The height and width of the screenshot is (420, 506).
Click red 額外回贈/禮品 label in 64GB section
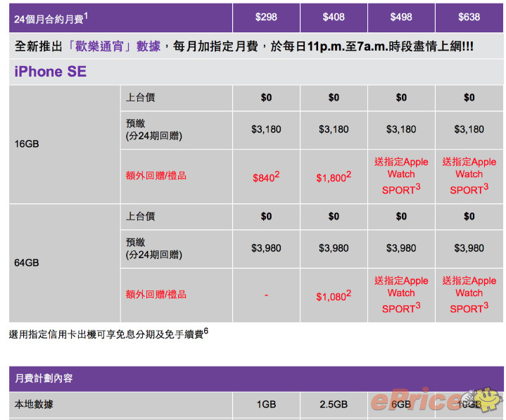click(156, 295)
